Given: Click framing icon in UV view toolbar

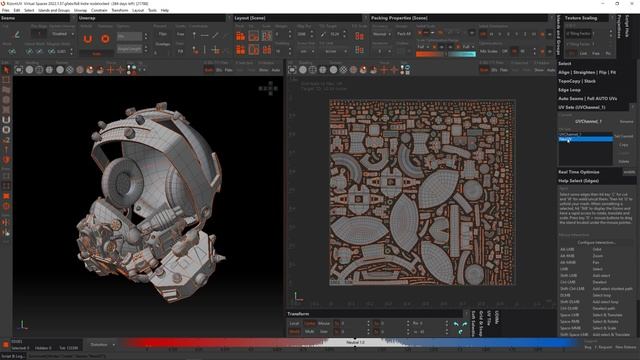Looking at the screenshot, I should pyautogui.click(x=292, y=70).
